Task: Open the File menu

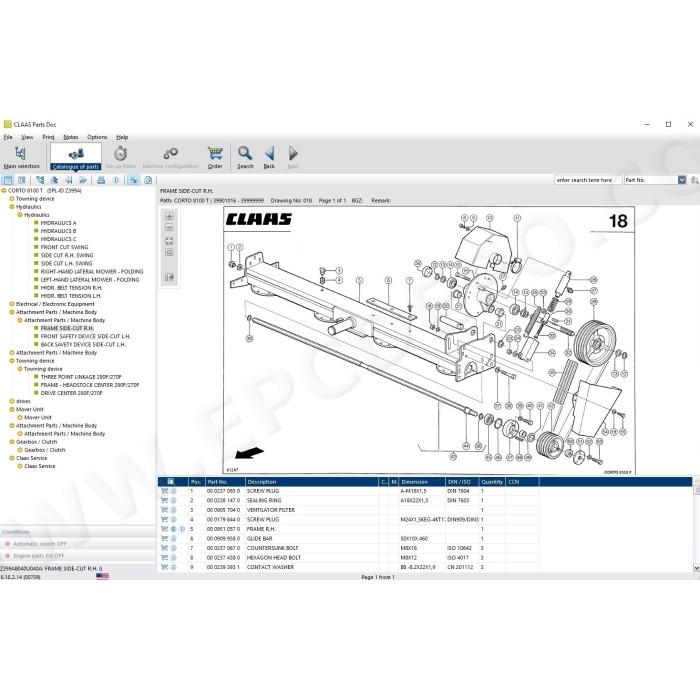Action: coord(8,137)
